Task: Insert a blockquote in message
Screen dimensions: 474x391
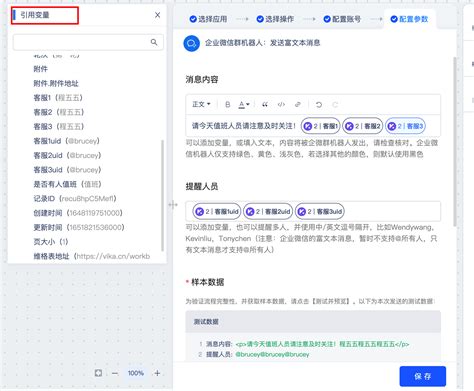Action: (x=265, y=105)
